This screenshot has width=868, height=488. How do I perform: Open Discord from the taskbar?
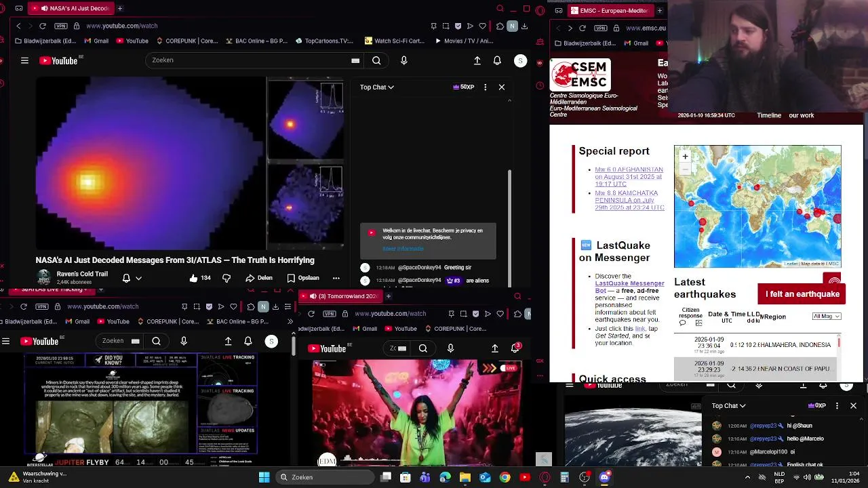tap(604, 477)
